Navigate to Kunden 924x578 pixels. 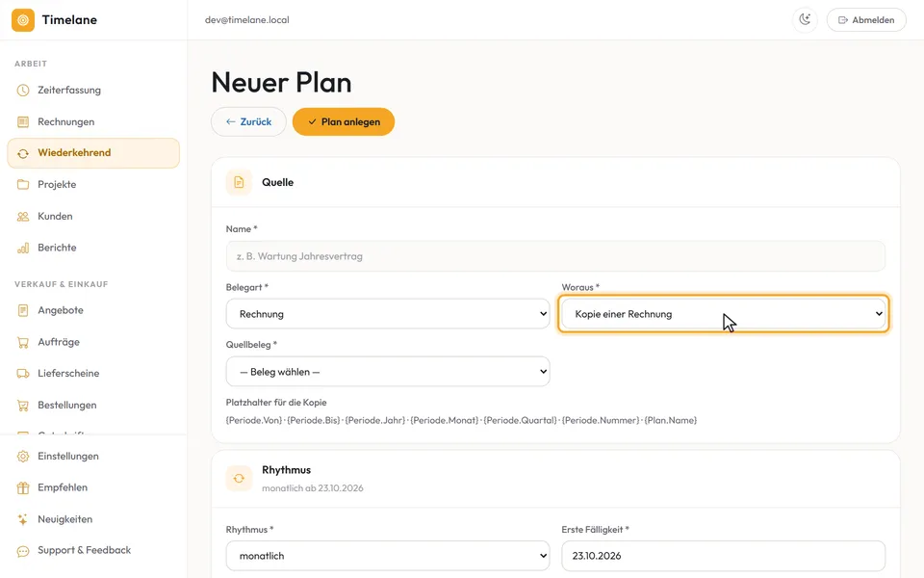click(93, 217)
